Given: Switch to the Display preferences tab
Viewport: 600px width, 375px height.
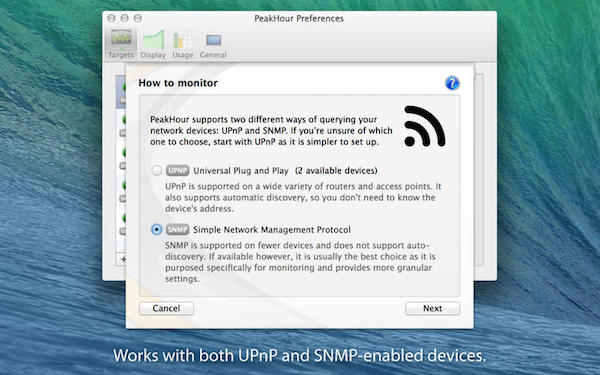Looking at the screenshot, I should click(153, 44).
